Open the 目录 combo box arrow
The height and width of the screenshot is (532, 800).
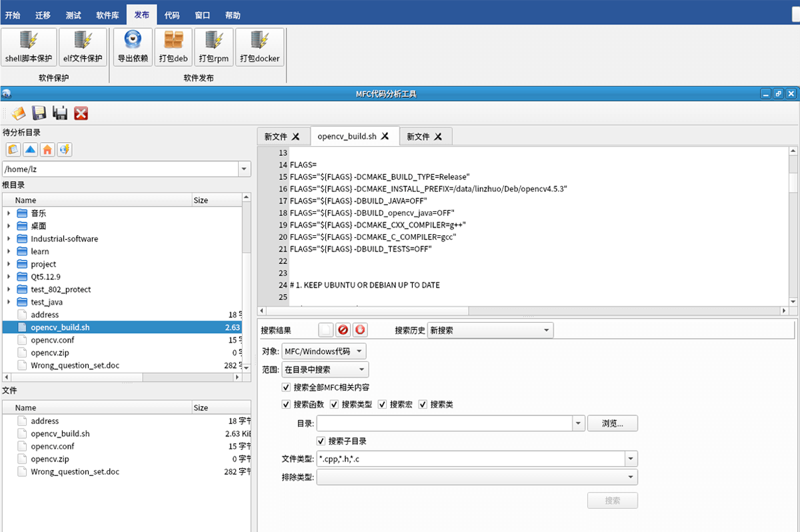(x=577, y=423)
